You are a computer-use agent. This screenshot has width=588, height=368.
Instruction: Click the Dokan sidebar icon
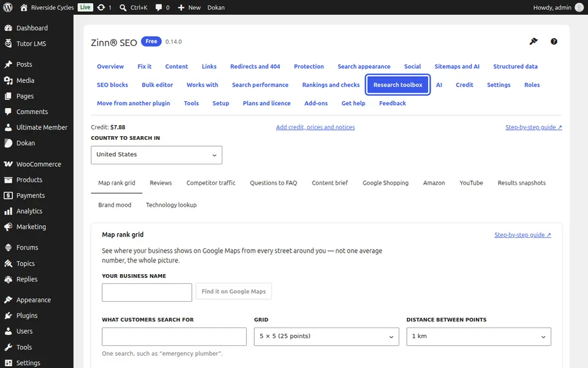click(x=8, y=143)
